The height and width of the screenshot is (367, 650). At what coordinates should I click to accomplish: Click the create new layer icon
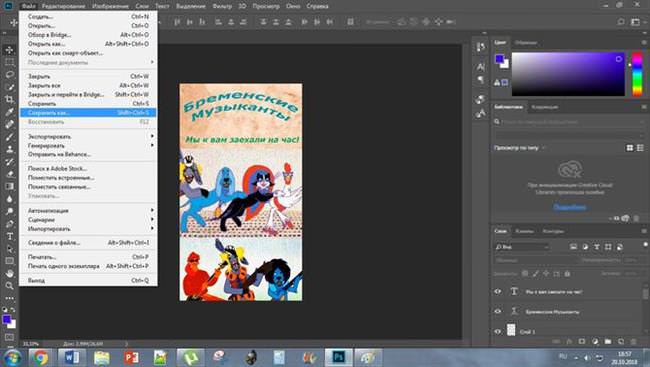point(621,341)
